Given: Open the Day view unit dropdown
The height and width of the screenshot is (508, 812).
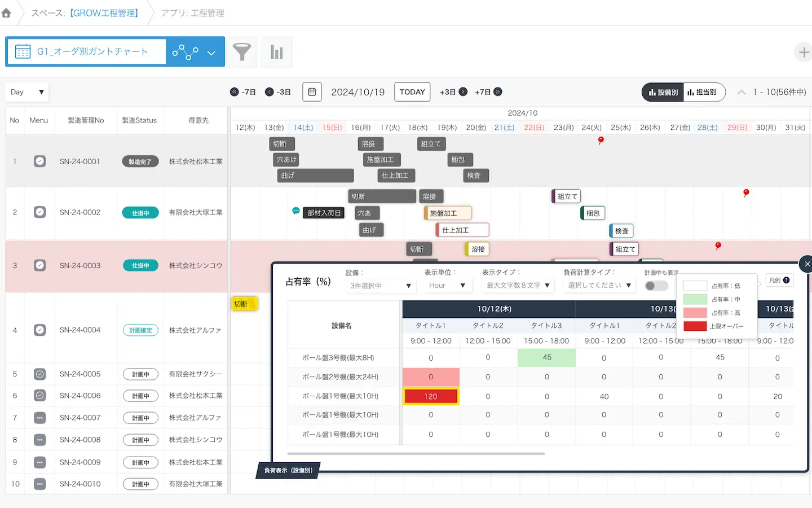Looking at the screenshot, I should 27,92.
